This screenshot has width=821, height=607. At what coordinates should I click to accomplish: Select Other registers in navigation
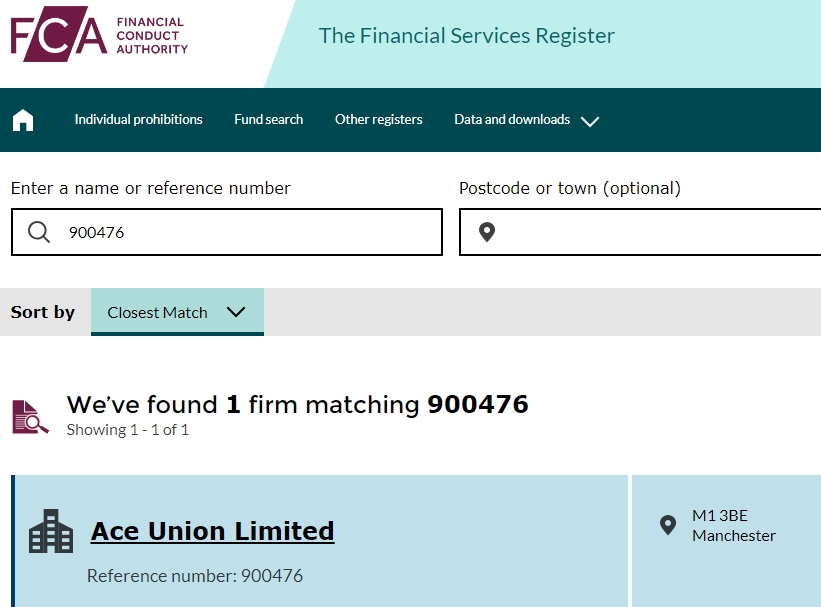[x=378, y=120]
